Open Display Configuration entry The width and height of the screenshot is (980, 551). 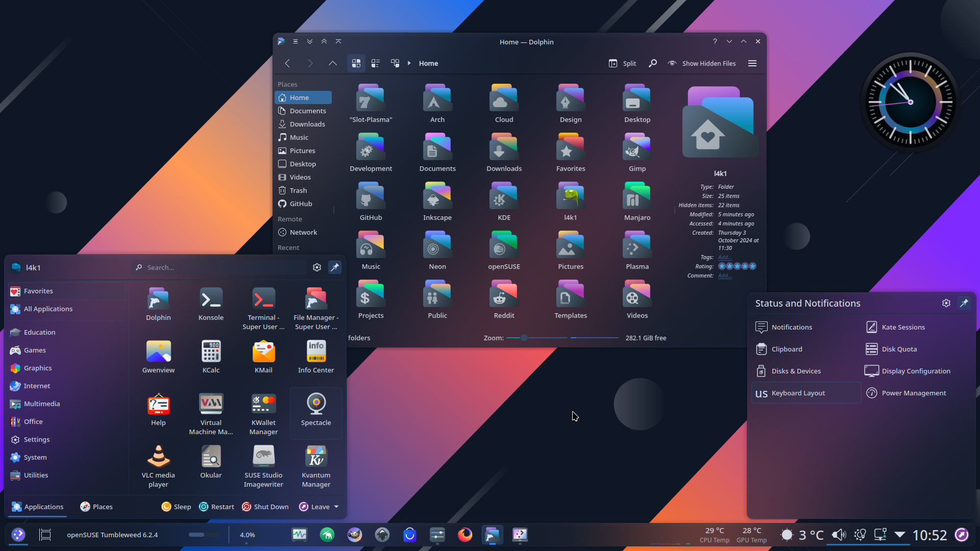pos(916,371)
